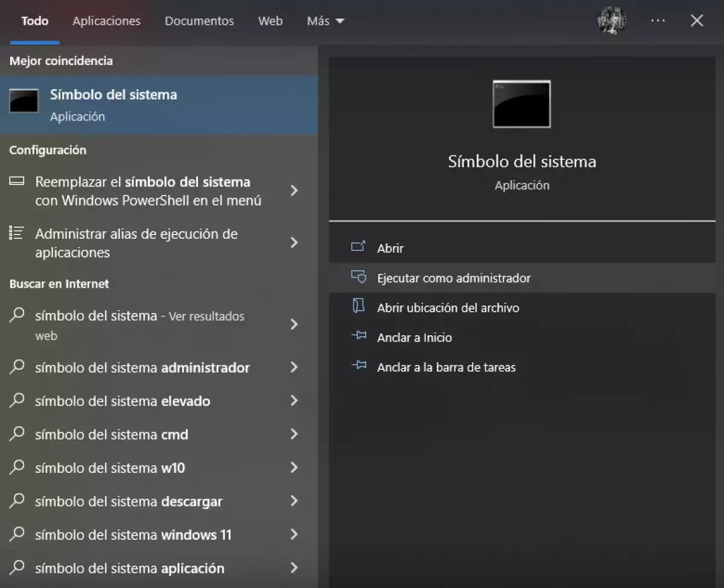This screenshot has width=724, height=588.
Task: Click the file location icon
Action: tap(358, 306)
